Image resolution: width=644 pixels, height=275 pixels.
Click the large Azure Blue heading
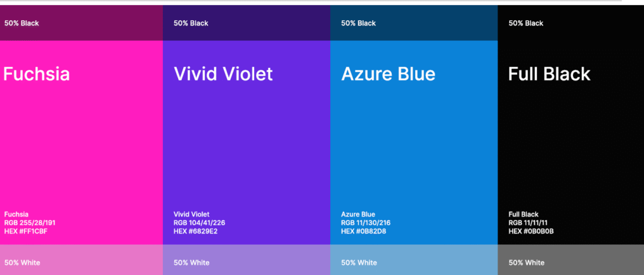(x=388, y=74)
